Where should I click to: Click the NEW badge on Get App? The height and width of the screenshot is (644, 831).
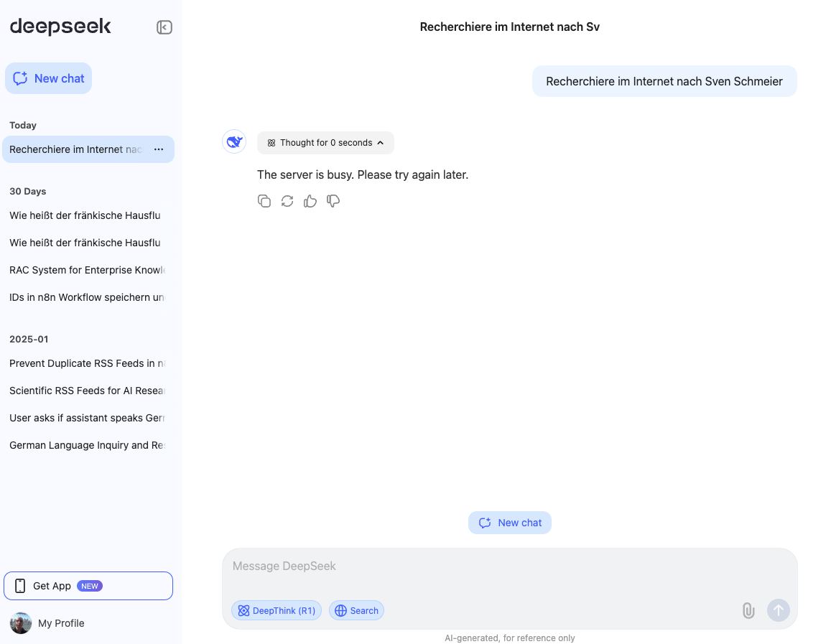pyautogui.click(x=90, y=586)
